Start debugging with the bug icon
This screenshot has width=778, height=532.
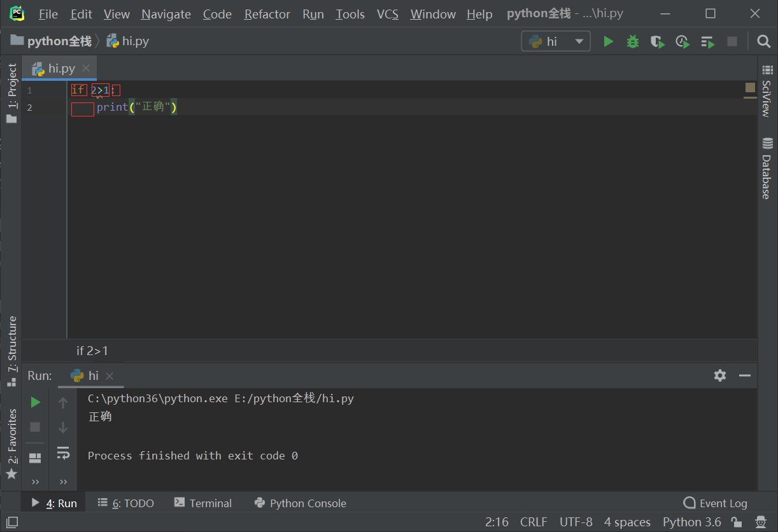pos(633,41)
